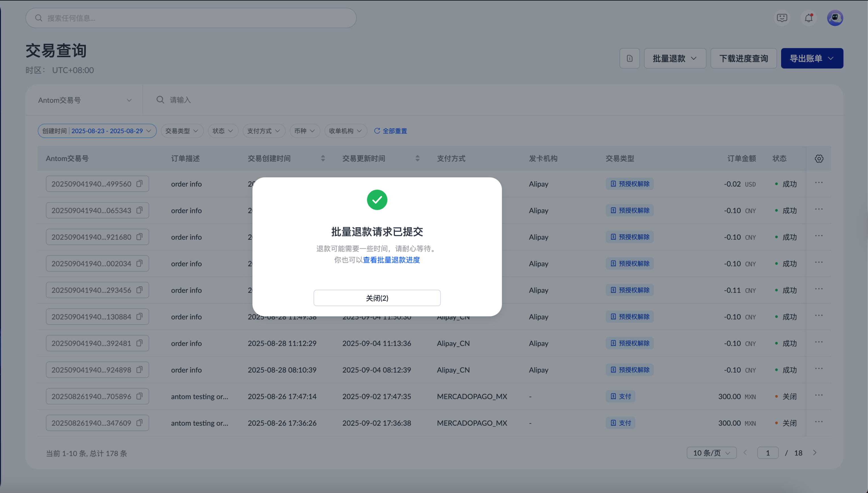Copy transaction ID ending 002034
Screen dimensions: 868x493
(139, 264)
